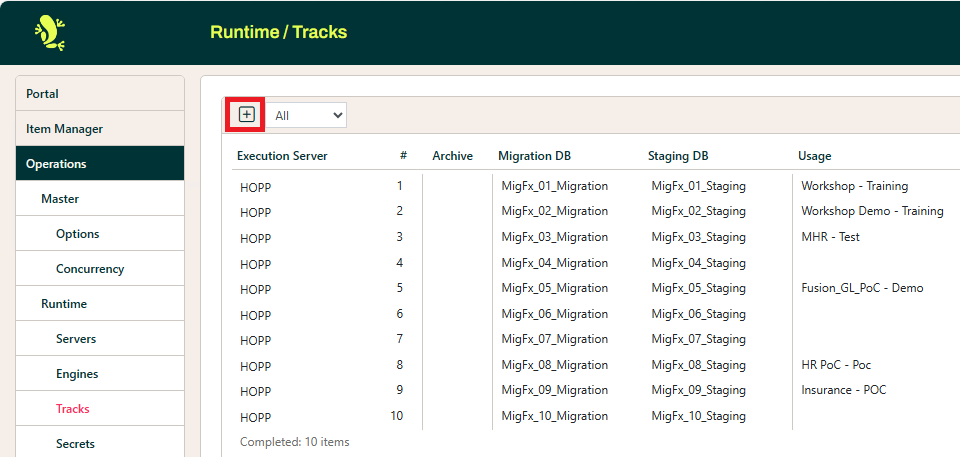Select MigFx_06_Migration cell

pyautogui.click(x=555, y=314)
